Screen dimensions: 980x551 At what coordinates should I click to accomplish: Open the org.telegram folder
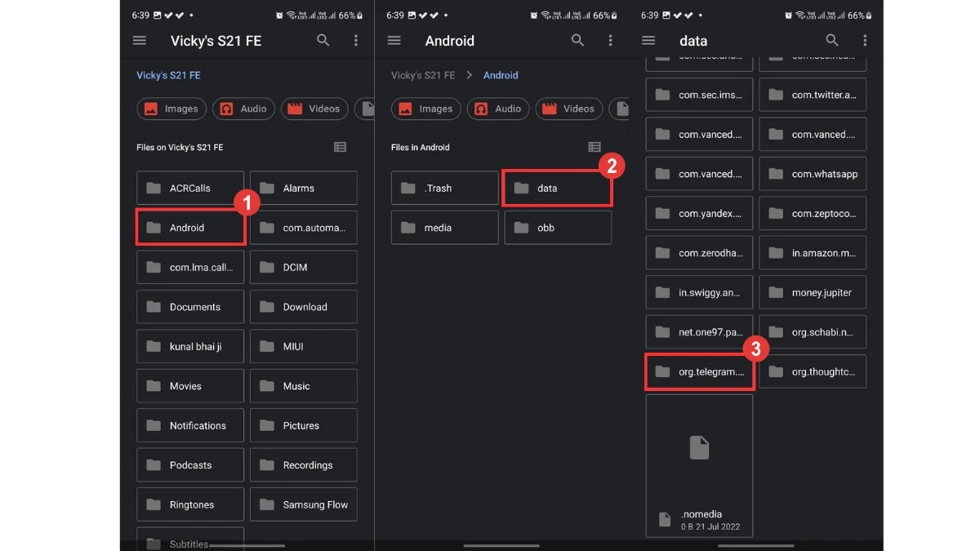(x=699, y=372)
